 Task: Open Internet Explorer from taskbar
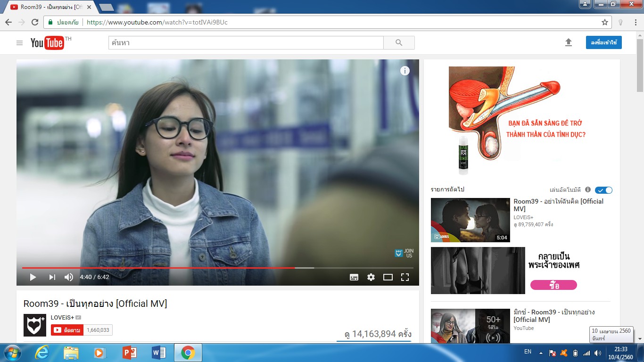coord(41,353)
